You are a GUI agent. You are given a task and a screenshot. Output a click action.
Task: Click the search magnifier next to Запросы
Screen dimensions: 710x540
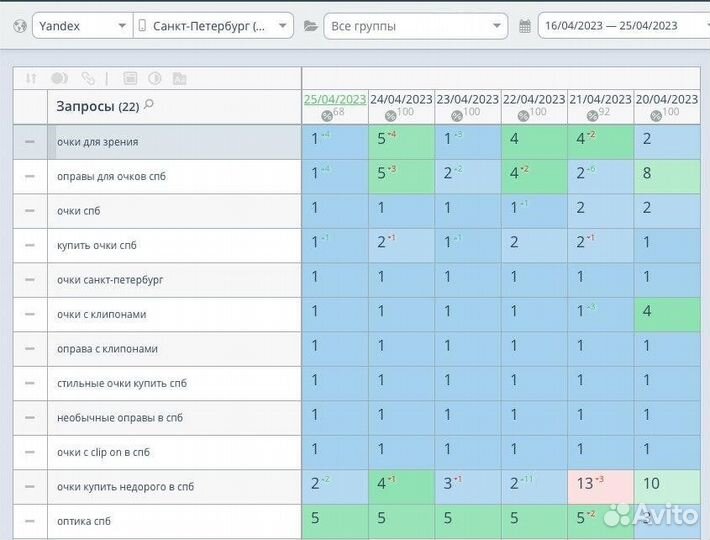click(x=150, y=104)
